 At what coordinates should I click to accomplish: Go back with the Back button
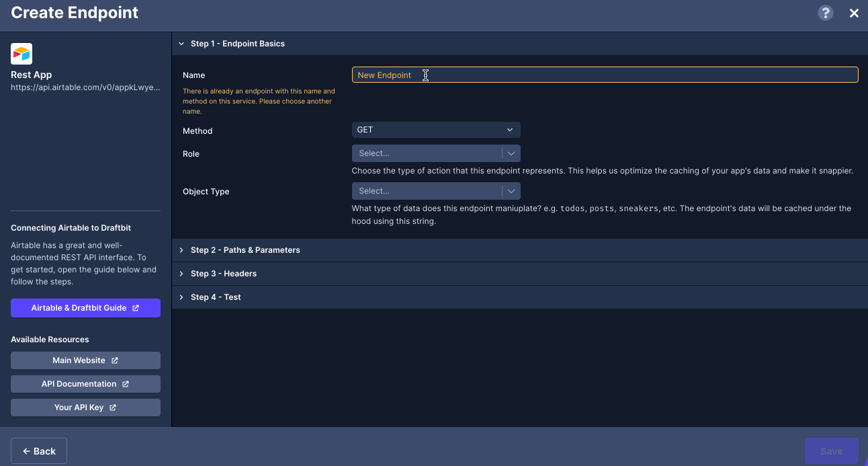point(39,451)
